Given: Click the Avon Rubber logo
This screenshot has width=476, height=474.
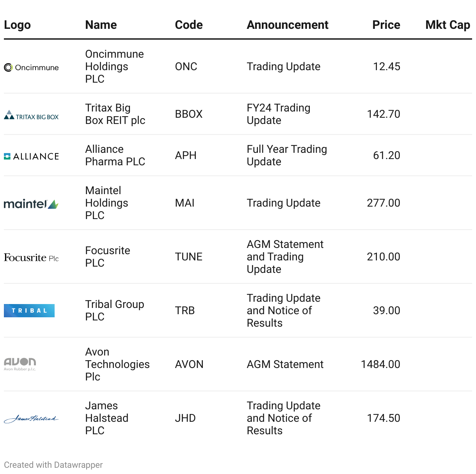Looking at the screenshot, I should [20, 364].
